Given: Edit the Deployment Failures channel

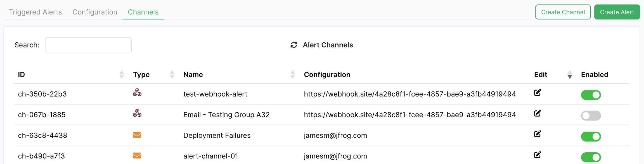Looking at the screenshot, I should (538, 134).
